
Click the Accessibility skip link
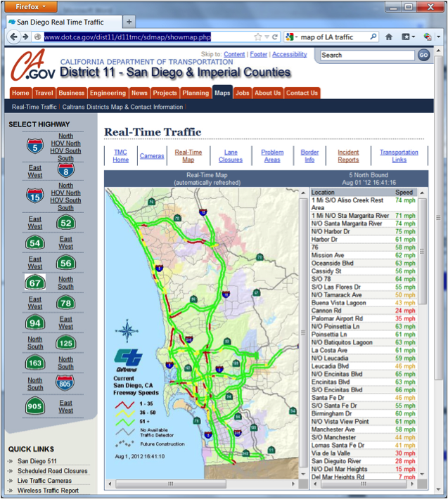[290, 54]
